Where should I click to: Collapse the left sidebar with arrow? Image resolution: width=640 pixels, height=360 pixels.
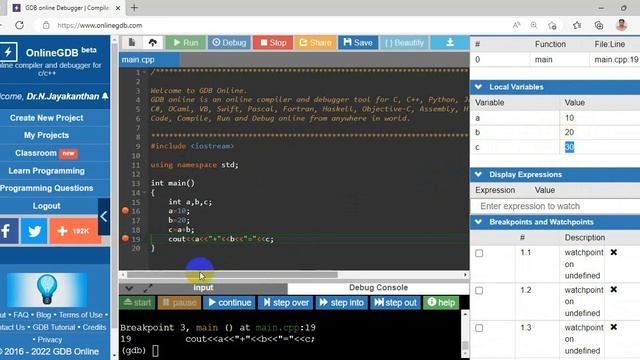(x=104, y=216)
